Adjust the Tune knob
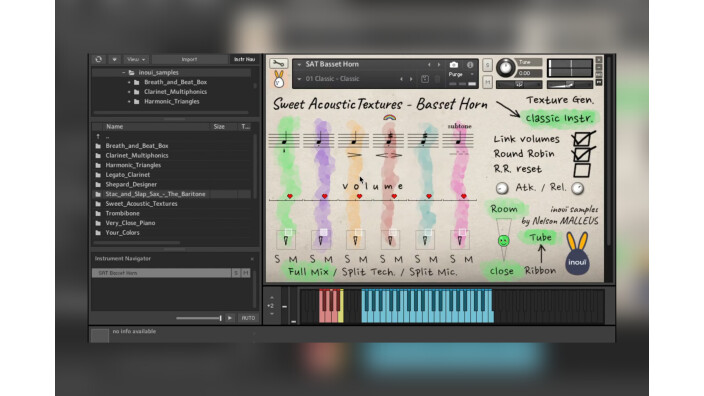The image size is (704, 396). click(506, 67)
